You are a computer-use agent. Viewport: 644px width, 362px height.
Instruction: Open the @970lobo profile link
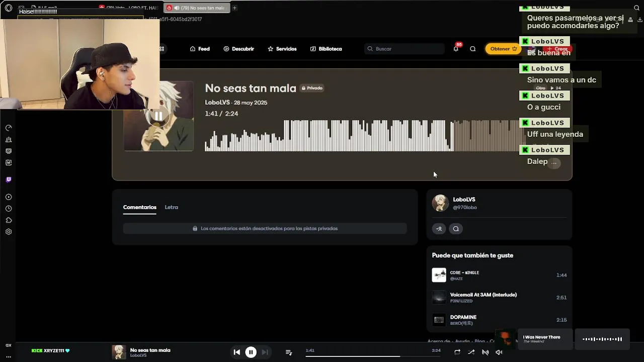[465, 208]
